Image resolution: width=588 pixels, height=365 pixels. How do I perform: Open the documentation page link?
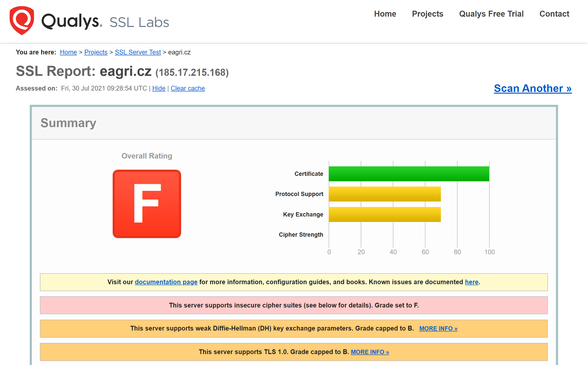coord(166,282)
